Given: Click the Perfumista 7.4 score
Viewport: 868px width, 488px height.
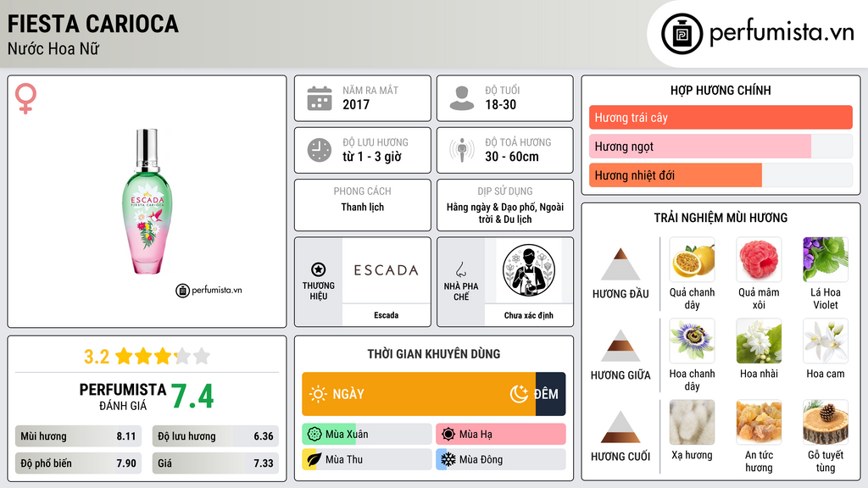Looking at the screenshot, I should pyautogui.click(x=192, y=396).
